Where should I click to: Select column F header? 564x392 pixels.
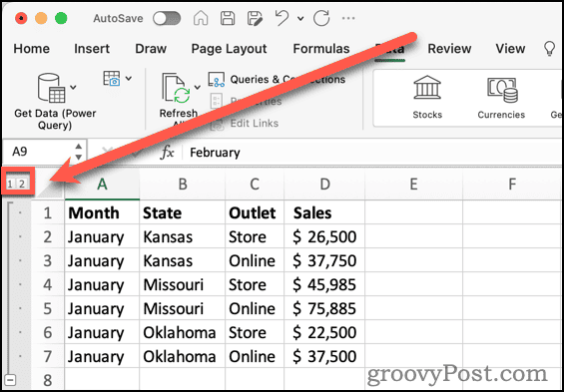512,185
